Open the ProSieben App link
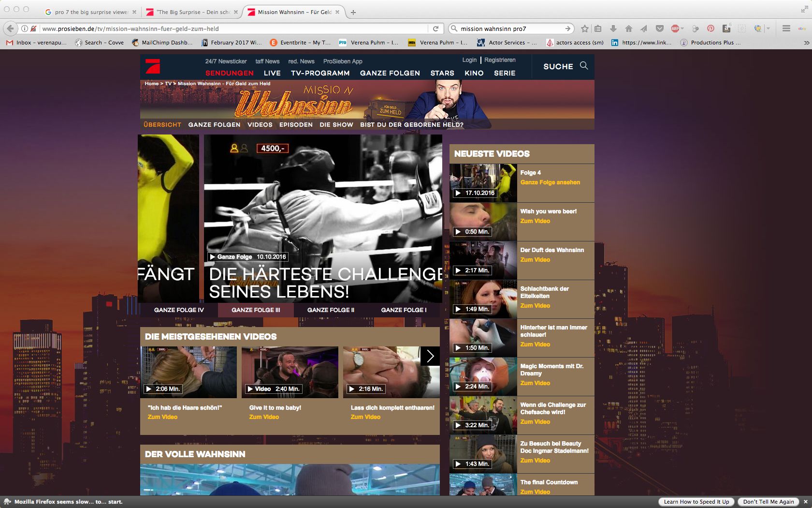Viewport: 812px width, 508px height. (343, 61)
